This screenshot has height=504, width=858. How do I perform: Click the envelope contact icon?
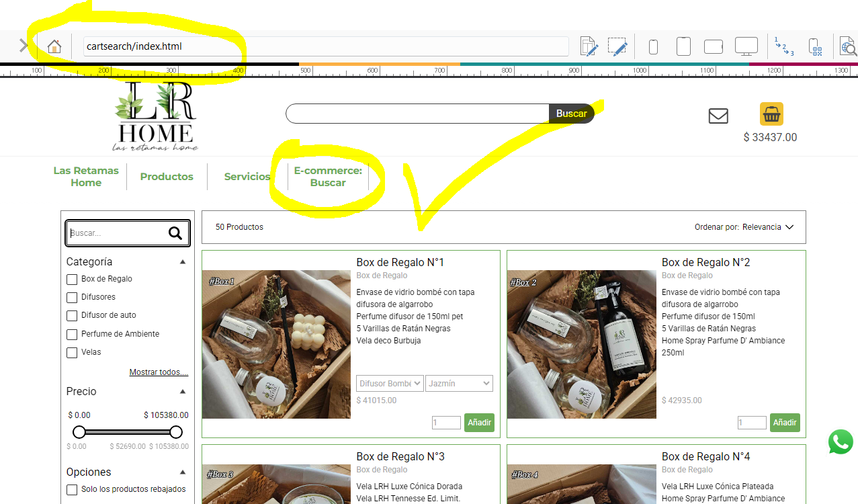718,116
